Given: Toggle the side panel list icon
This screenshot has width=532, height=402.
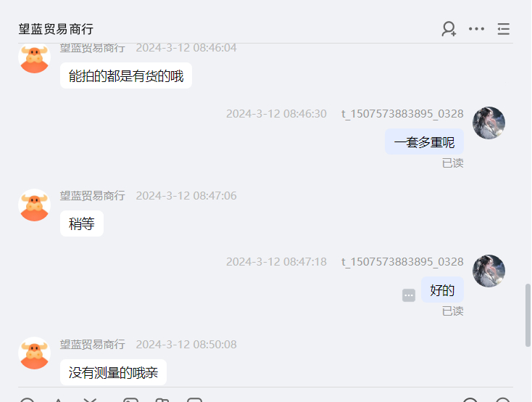Looking at the screenshot, I should (504, 29).
